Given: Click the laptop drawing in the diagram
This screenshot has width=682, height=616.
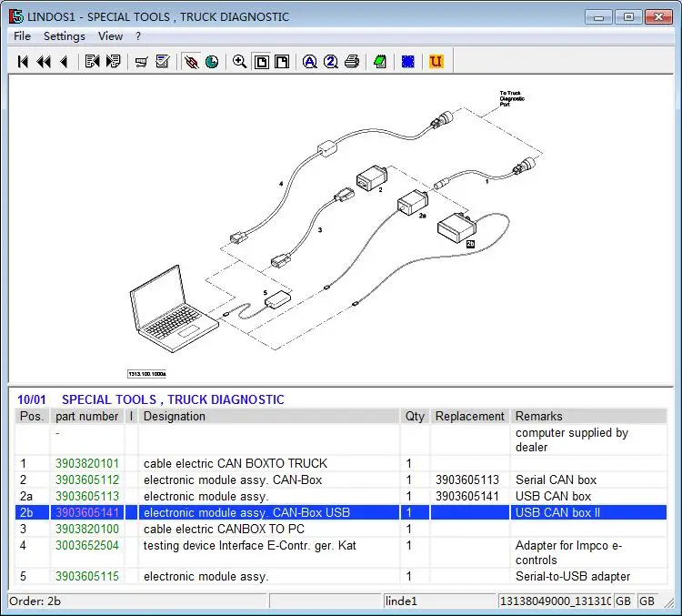Looking at the screenshot, I should pyautogui.click(x=173, y=309).
